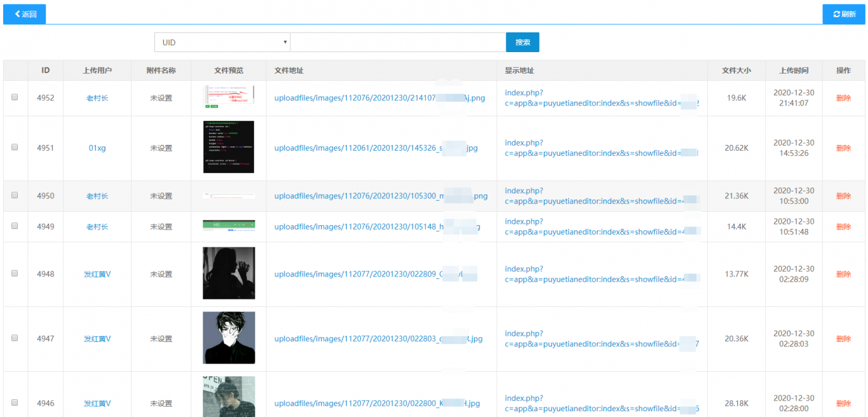Open the preview thumbnail for file 4952

229,95
